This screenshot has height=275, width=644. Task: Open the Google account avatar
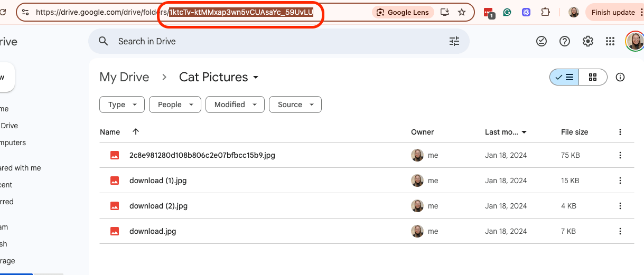635,41
